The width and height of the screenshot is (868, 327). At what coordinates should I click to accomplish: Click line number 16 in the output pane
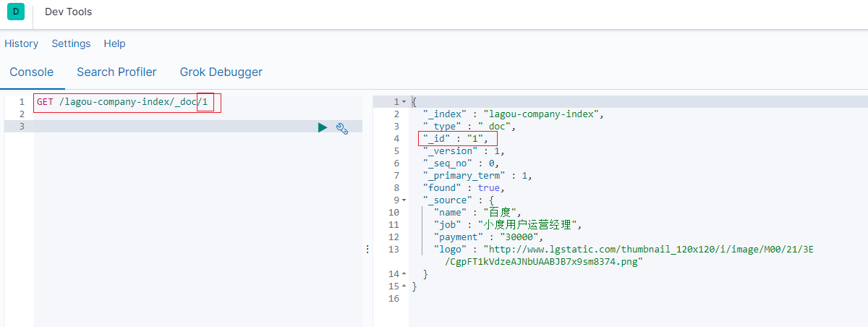393,299
